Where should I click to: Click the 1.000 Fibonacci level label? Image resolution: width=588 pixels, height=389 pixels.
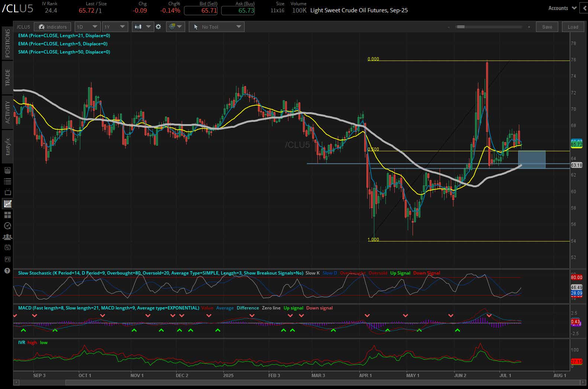(373, 240)
